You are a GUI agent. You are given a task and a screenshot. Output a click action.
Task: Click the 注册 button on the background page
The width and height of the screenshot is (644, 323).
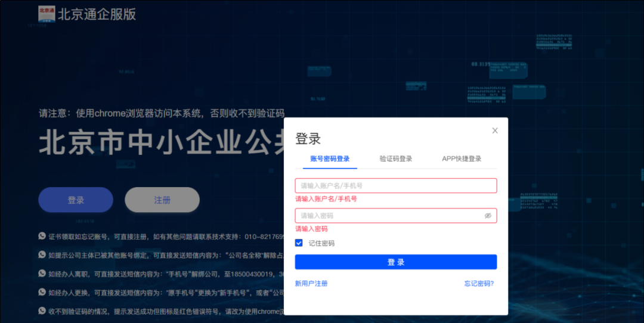click(162, 200)
